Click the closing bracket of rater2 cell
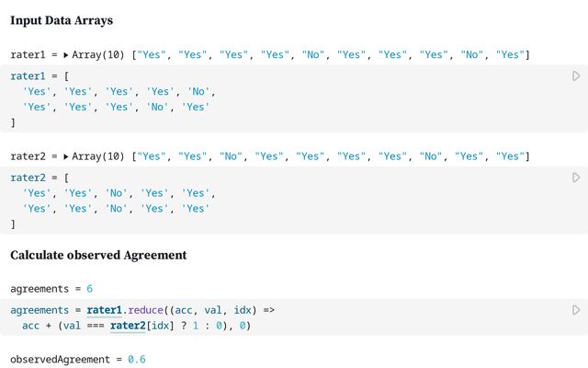The height and width of the screenshot is (368, 588). (13, 224)
